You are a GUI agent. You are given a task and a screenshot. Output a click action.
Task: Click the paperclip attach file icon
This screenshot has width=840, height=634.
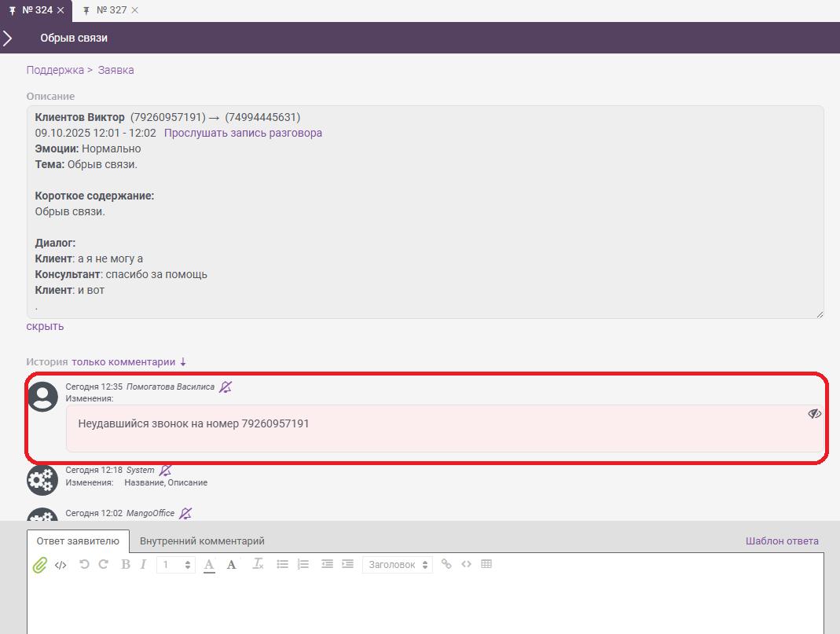click(x=39, y=565)
